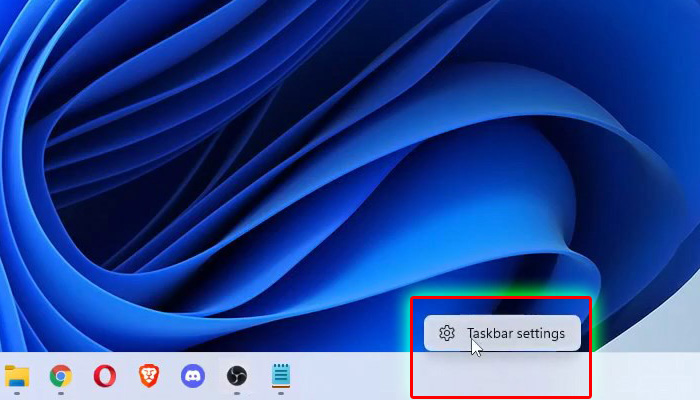The height and width of the screenshot is (400, 700).
Task: Open OBS Studio taskbar icon
Action: (x=237, y=376)
